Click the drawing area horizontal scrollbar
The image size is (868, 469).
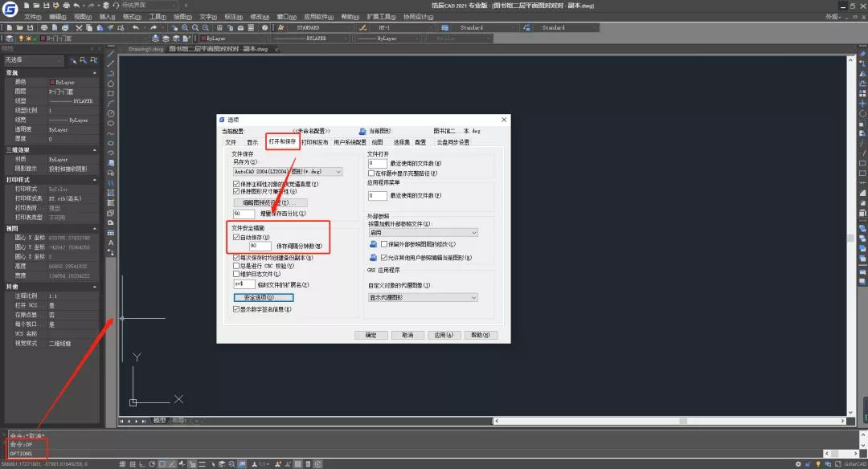(x=669, y=421)
